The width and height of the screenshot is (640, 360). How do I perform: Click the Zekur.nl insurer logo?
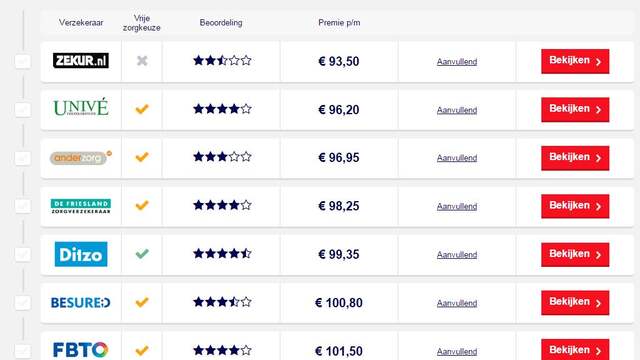pyautogui.click(x=81, y=61)
